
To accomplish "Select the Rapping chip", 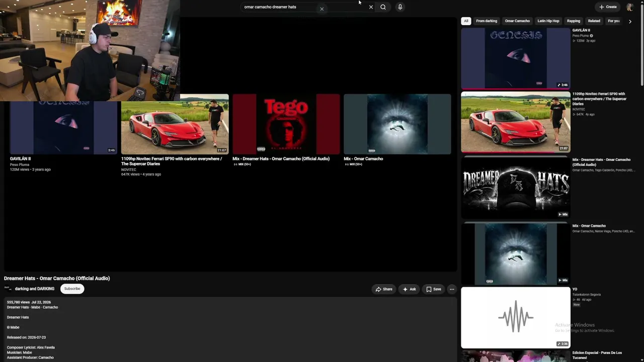I will pos(574,21).
